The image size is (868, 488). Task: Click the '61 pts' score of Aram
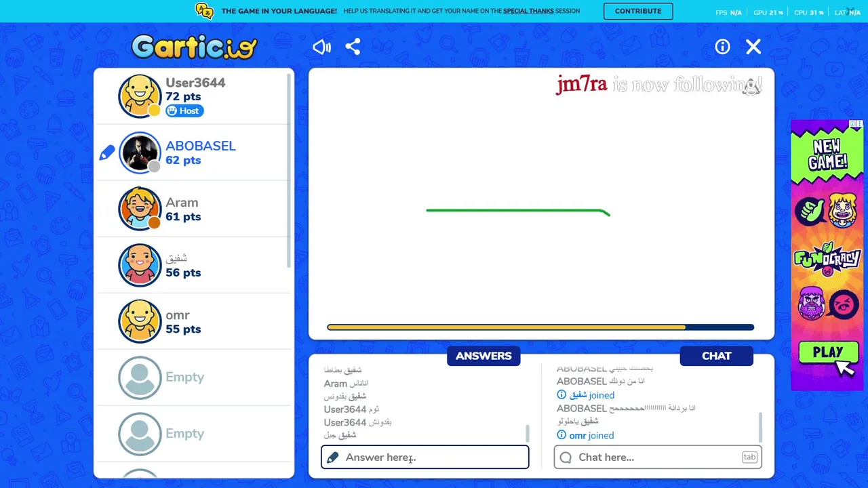click(x=183, y=216)
